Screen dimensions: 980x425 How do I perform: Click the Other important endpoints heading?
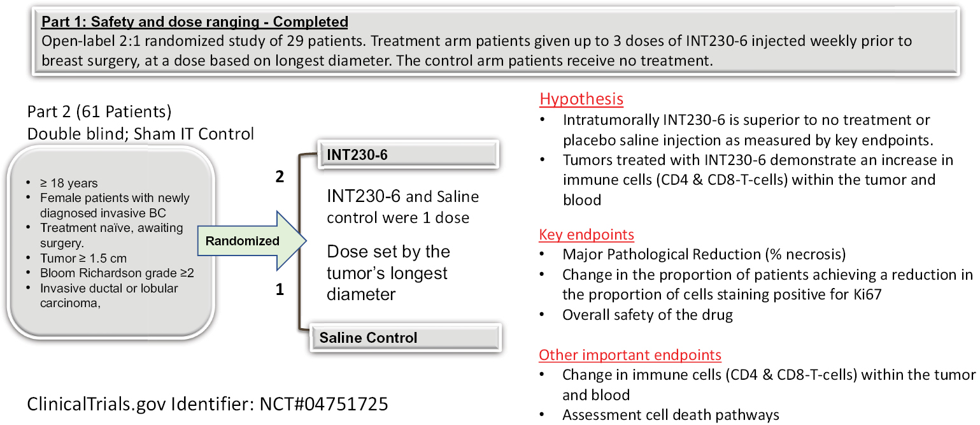[x=630, y=355]
